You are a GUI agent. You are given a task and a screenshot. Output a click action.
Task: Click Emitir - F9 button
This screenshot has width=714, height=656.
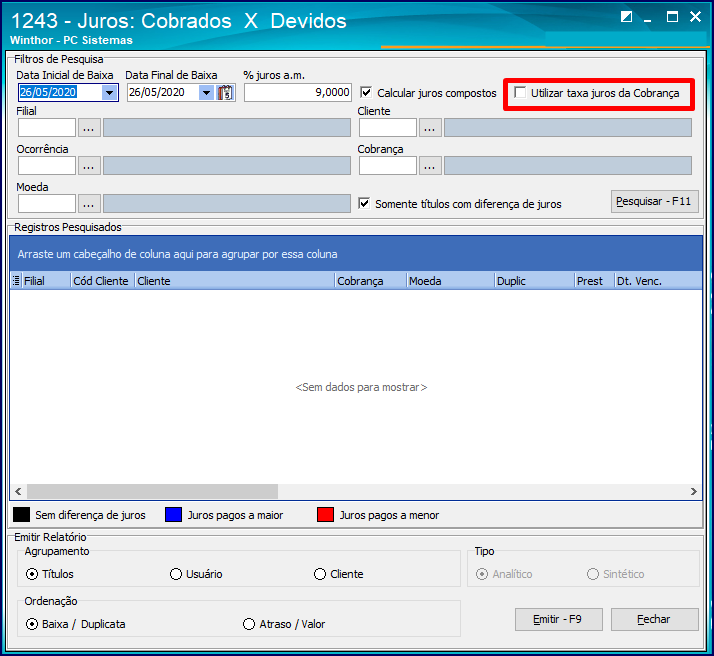559,620
